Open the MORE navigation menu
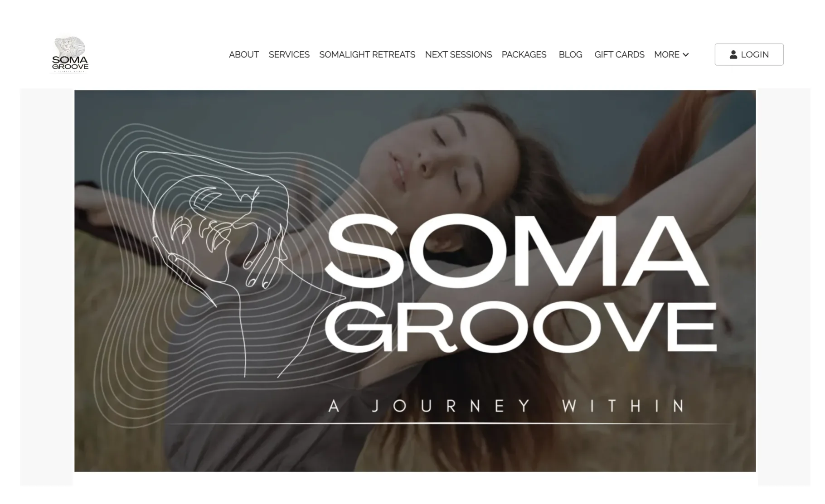The width and height of the screenshot is (825, 504). pyautogui.click(x=671, y=55)
